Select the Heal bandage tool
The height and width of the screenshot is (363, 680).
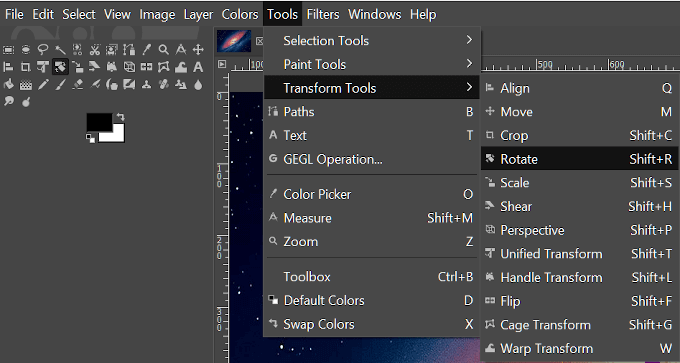click(163, 85)
